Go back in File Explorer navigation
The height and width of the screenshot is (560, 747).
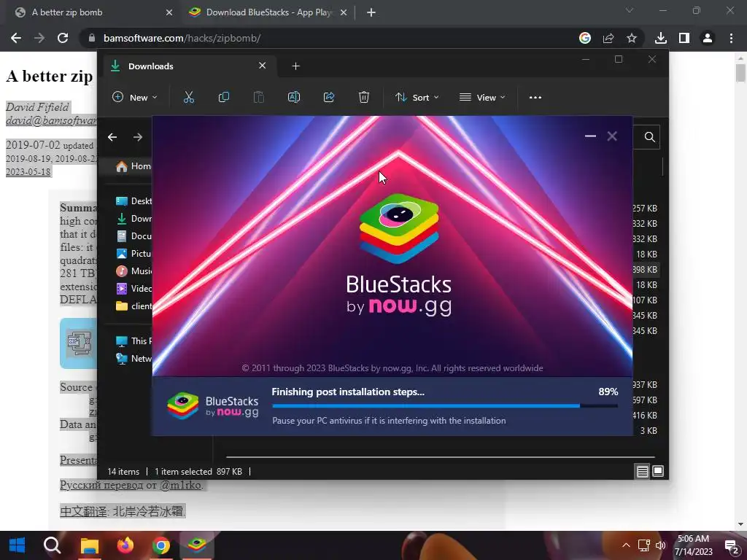pyautogui.click(x=112, y=137)
